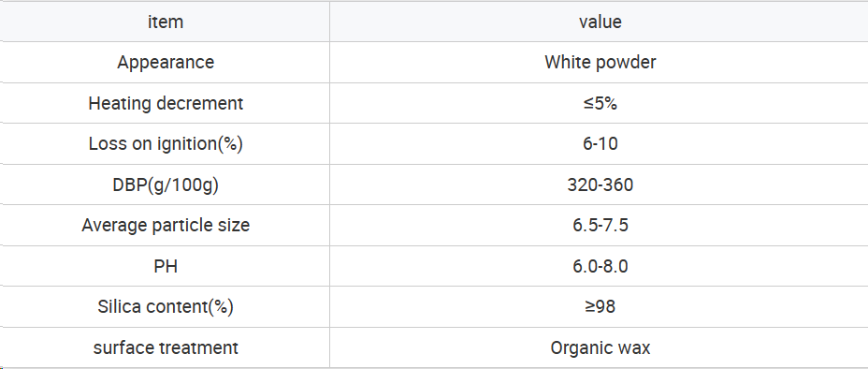The width and height of the screenshot is (868, 369).
Task: Click the '≤5%' value cell
Action: 600,103
